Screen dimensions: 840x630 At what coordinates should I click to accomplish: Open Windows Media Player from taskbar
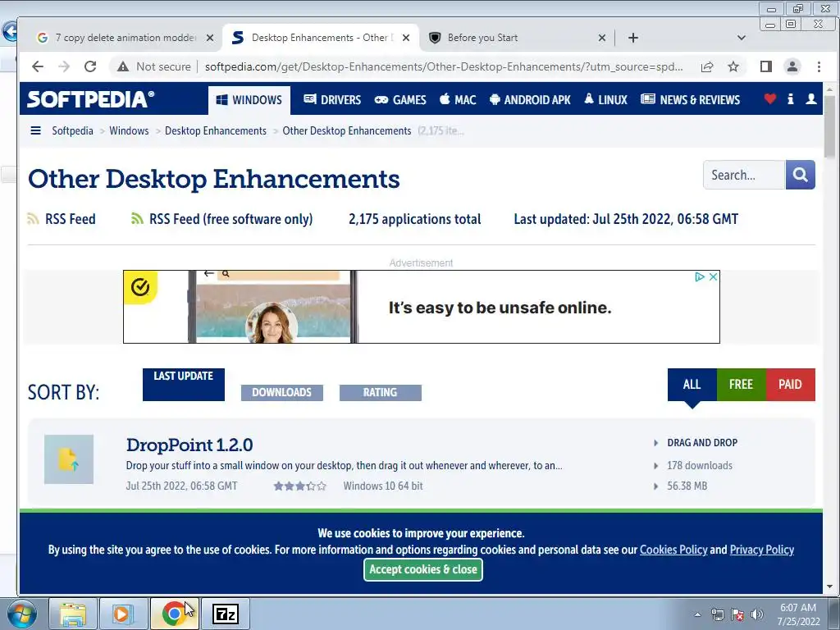(123, 614)
